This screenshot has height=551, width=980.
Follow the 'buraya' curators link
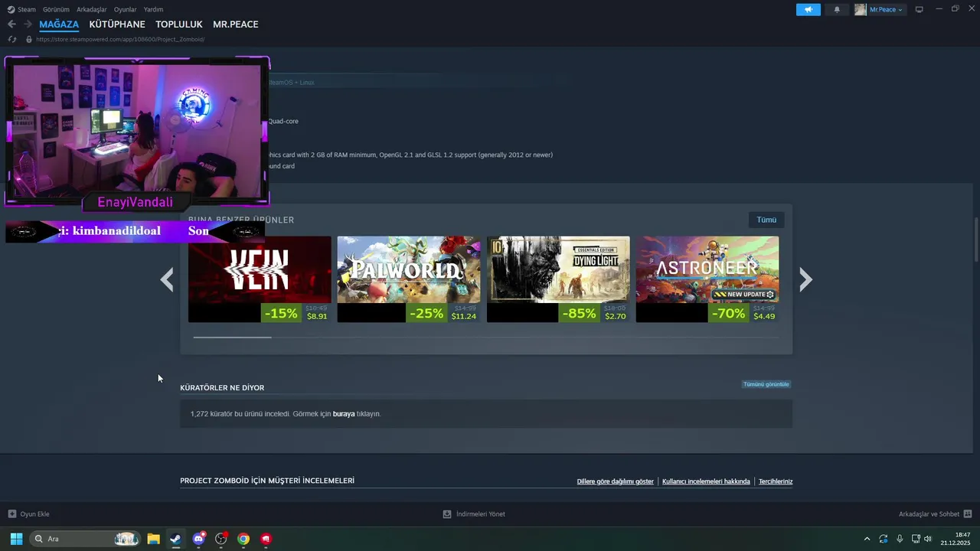point(344,414)
